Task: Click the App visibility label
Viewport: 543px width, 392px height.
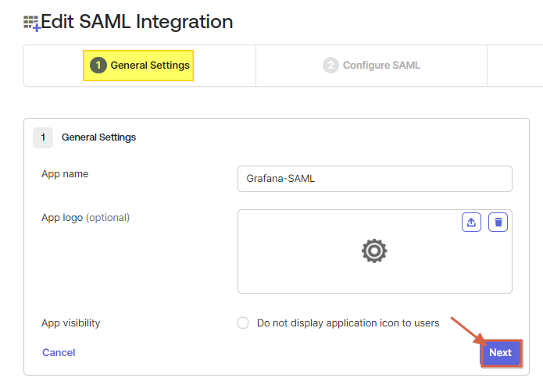Action: click(x=70, y=323)
